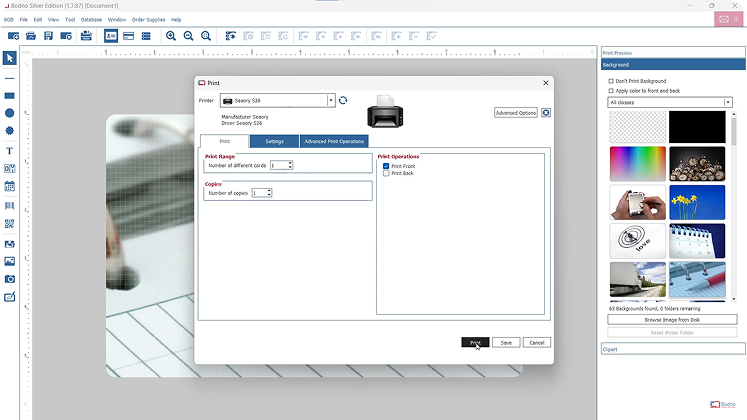Viewport: 747px width, 420px height.
Task: Click the camera capture tool icon
Action: (x=9, y=279)
